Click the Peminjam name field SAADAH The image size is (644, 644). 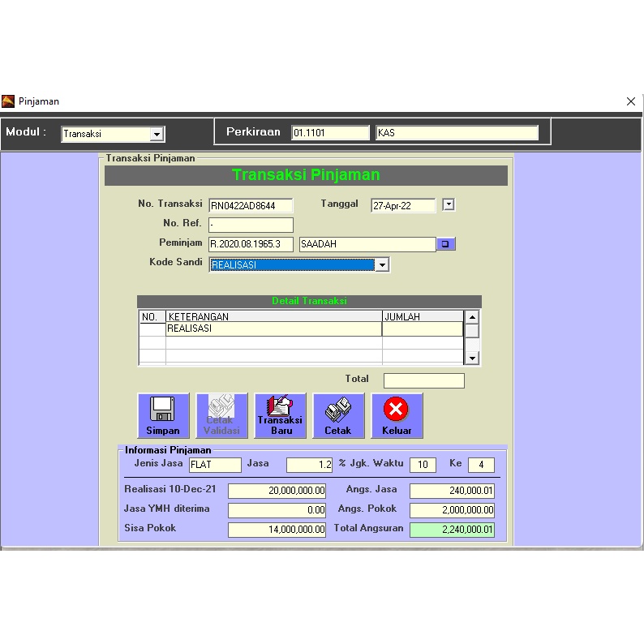click(367, 244)
